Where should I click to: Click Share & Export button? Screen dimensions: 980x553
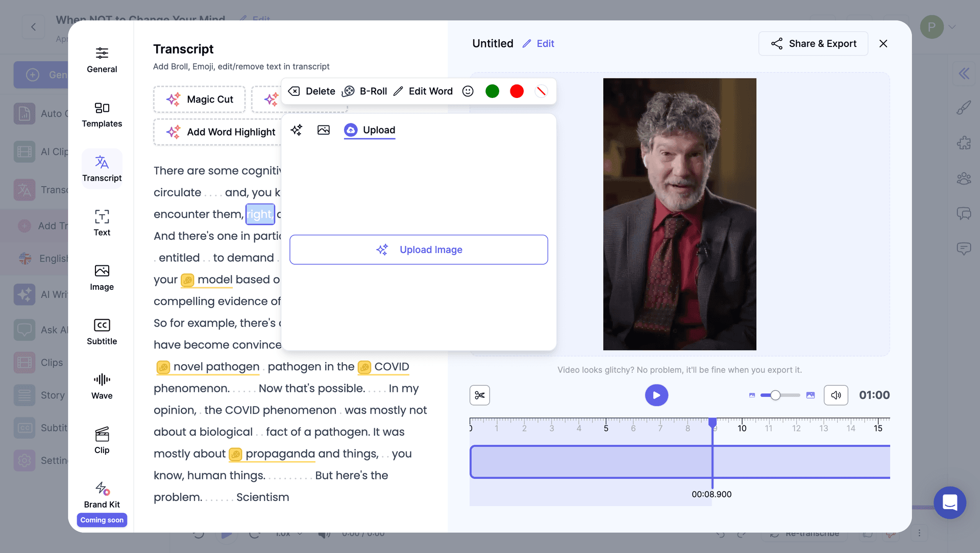click(813, 43)
